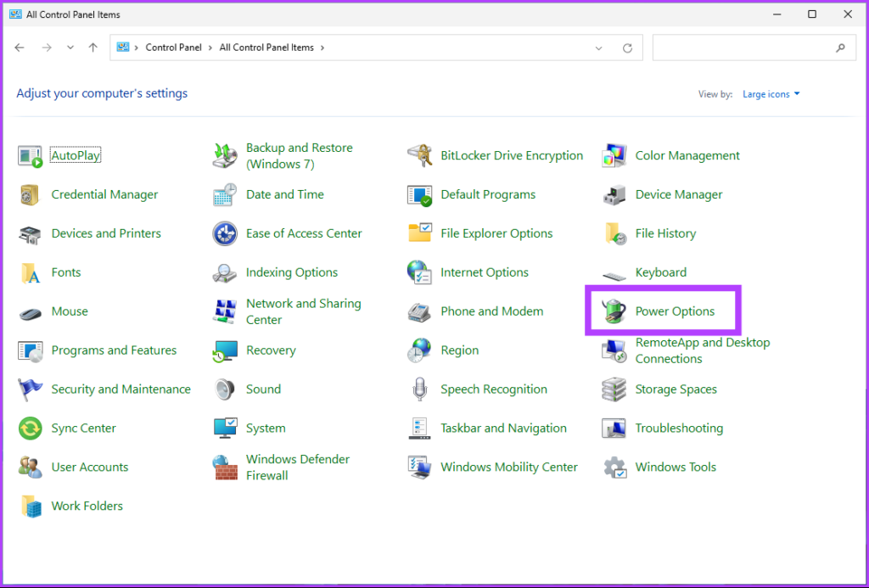869x588 pixels.
Task: Open the Sound speaker icon
Action: (x=225, y=389)
